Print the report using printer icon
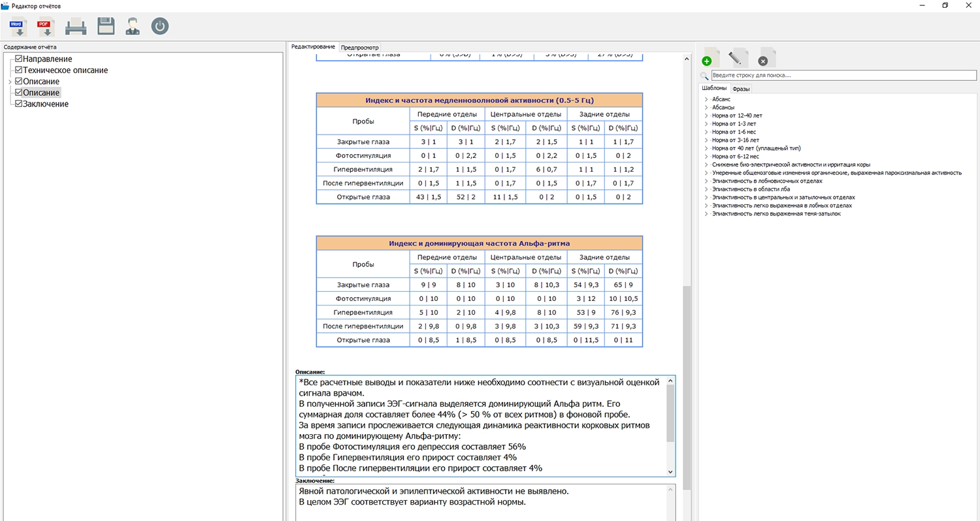980x521 pixels. point(76,27)
